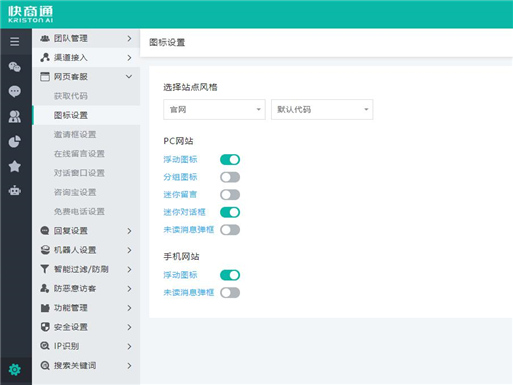Click the 防恶意访客 person icon
513x385 pixels.
coord(45,288)
